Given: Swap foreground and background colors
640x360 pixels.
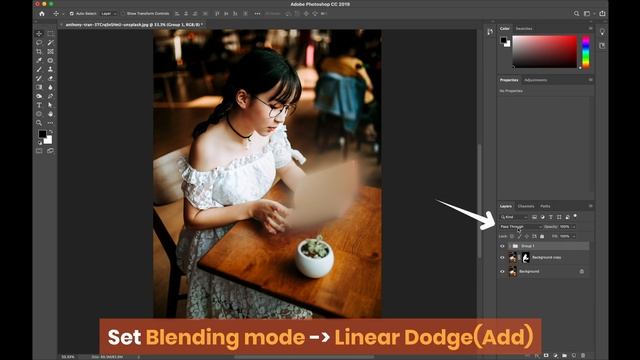Looking at the screenshot, I should click(50, 132).
